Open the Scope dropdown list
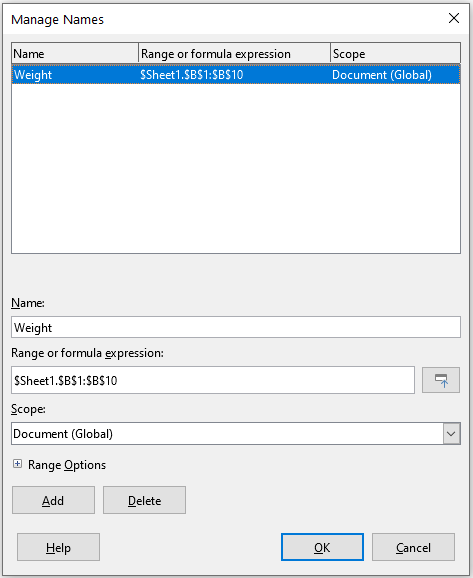 (451, 434)
